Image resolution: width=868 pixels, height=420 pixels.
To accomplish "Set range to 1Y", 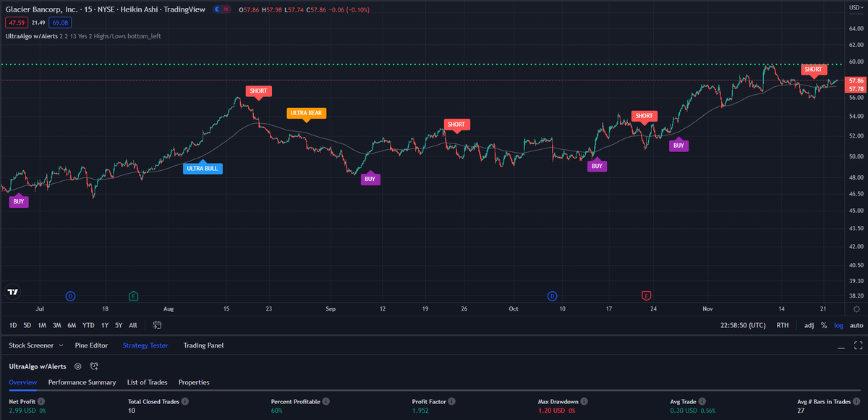I will click(x=105, y=326).
